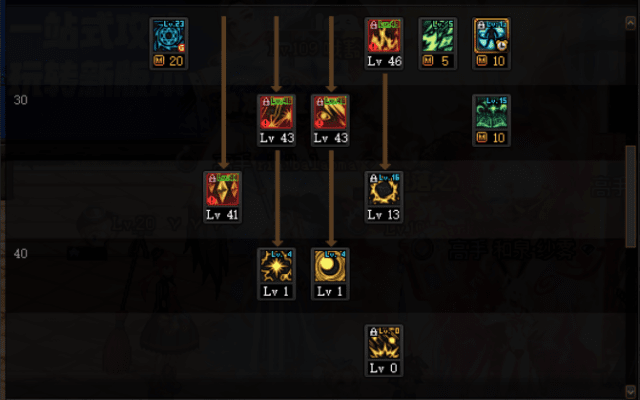Click the Lv 46 level label
Viewport: 640px width, 400px height.
(384, 61)
